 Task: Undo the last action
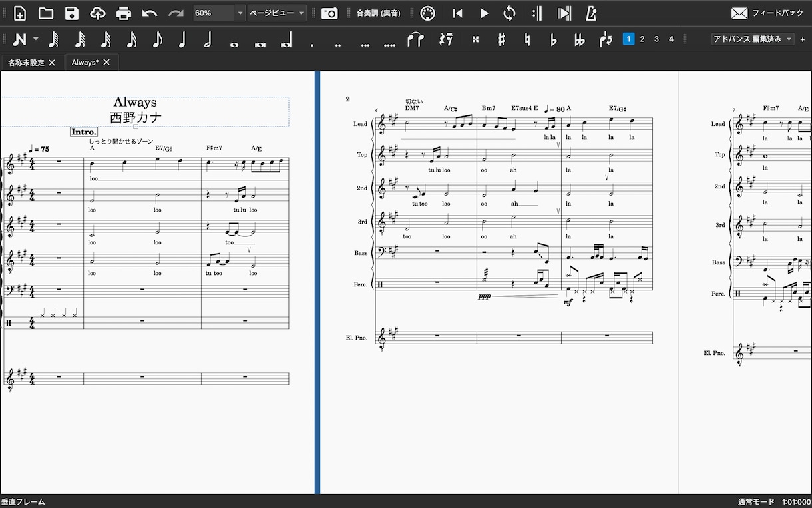point(150,13)
